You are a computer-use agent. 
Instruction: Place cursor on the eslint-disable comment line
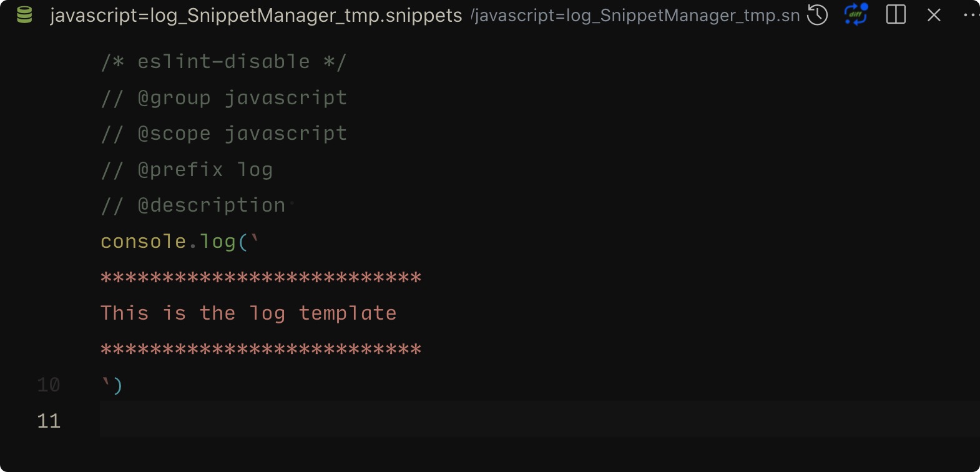pos(223,62)
